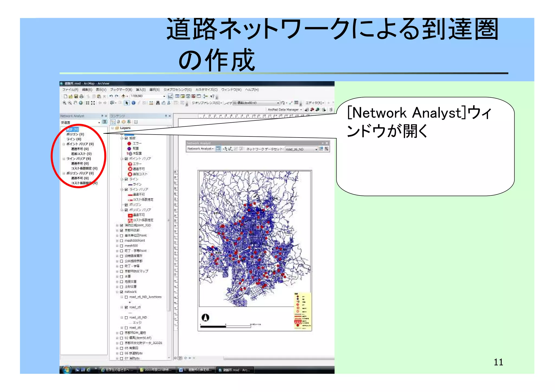555x392 pixels.
Task: Click the 2011年度GIS taskbar item
Action: [156, 370]
